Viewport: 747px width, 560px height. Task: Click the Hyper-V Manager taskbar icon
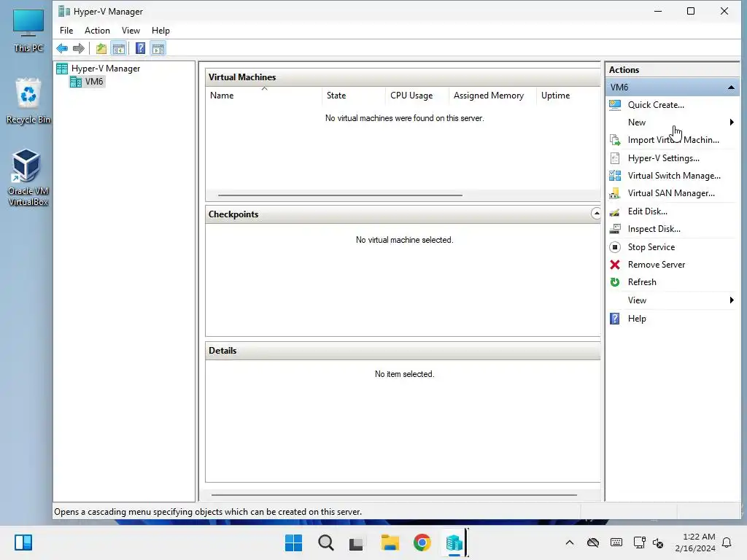point(454,542)
